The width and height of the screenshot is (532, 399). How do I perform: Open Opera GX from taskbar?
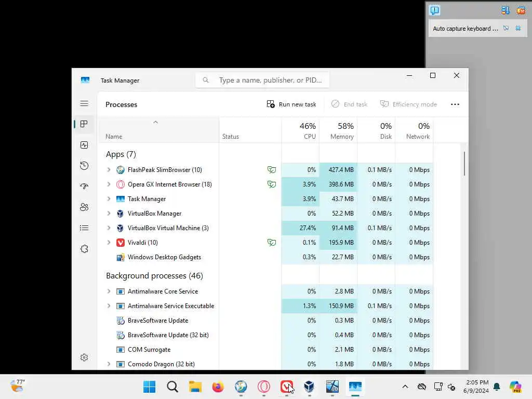[263, 387]
